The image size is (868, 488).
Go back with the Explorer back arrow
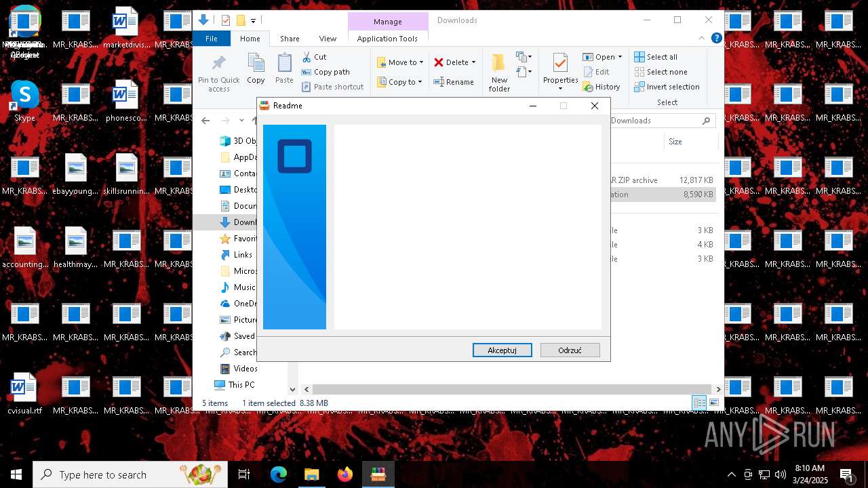pos(205,121)
